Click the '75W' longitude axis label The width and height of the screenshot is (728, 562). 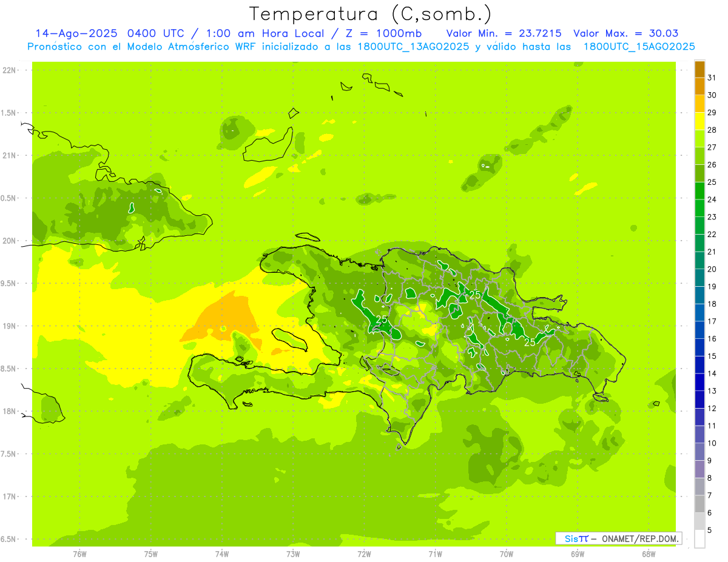pos(151,554)
